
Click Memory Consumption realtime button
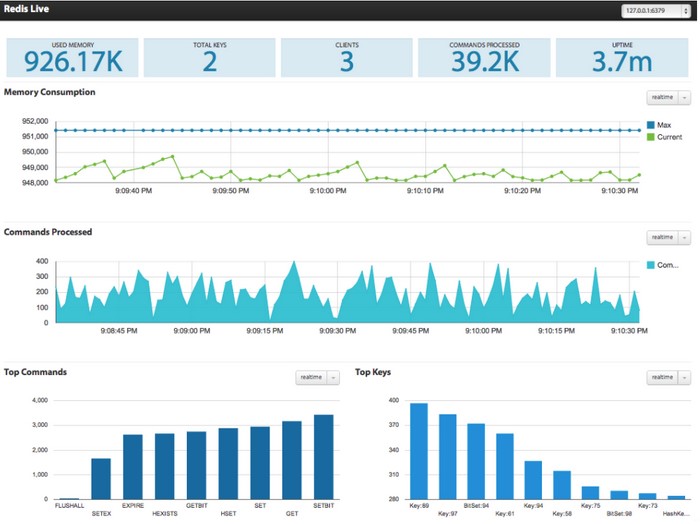pyautogui.click(x=662, y=97)
